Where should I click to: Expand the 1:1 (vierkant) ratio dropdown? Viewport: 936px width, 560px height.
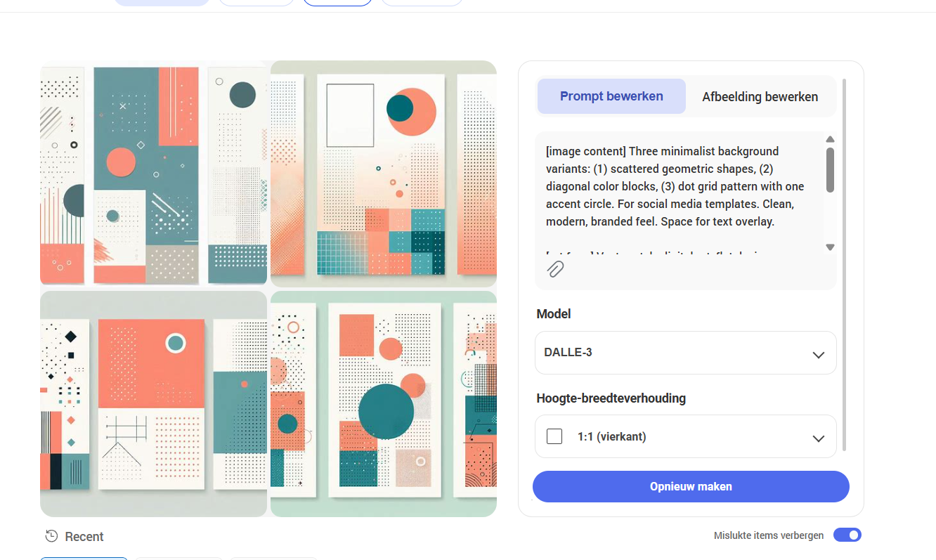click(x=685, y=436)
